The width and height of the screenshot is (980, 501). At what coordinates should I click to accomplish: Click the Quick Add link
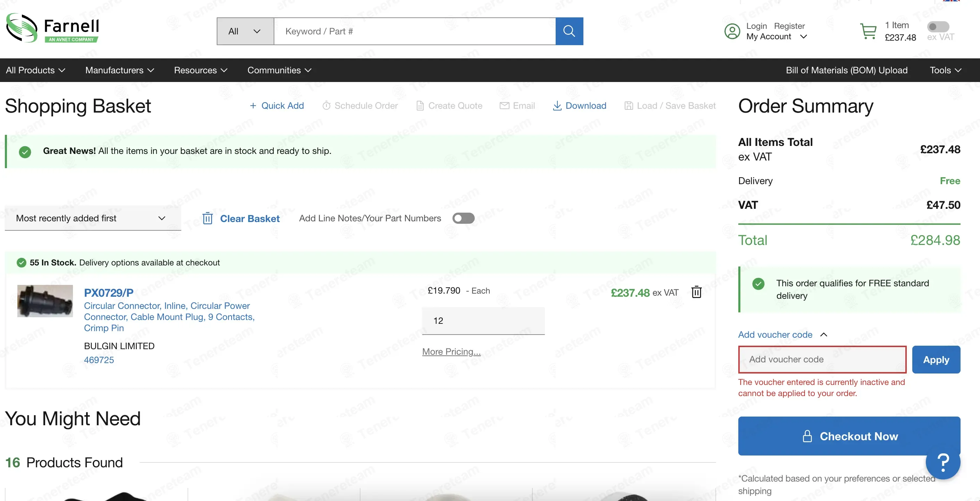pyautogui.click(x=282, y=106)
